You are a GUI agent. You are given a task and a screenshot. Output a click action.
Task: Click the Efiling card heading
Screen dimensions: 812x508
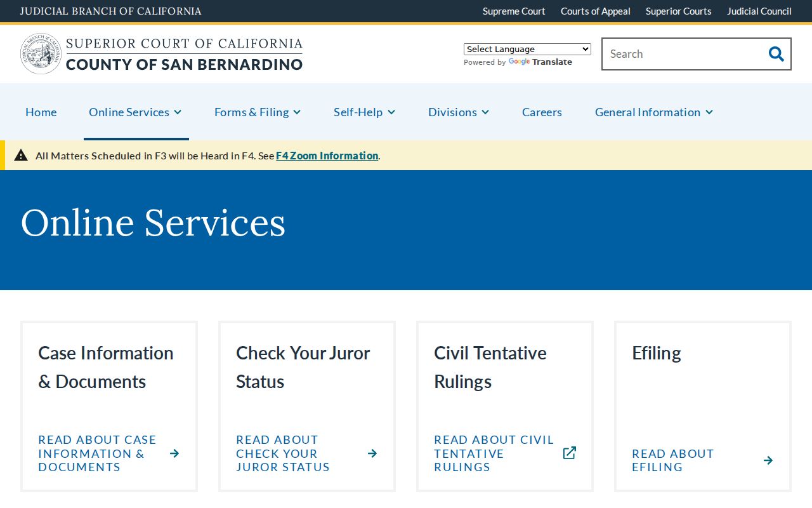[x=657, y=353]
